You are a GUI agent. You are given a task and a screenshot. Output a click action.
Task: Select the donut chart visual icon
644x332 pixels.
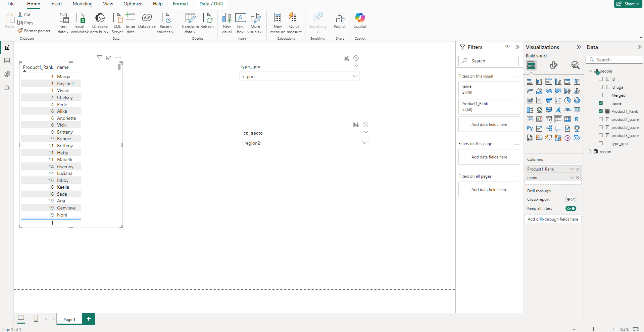577,100
